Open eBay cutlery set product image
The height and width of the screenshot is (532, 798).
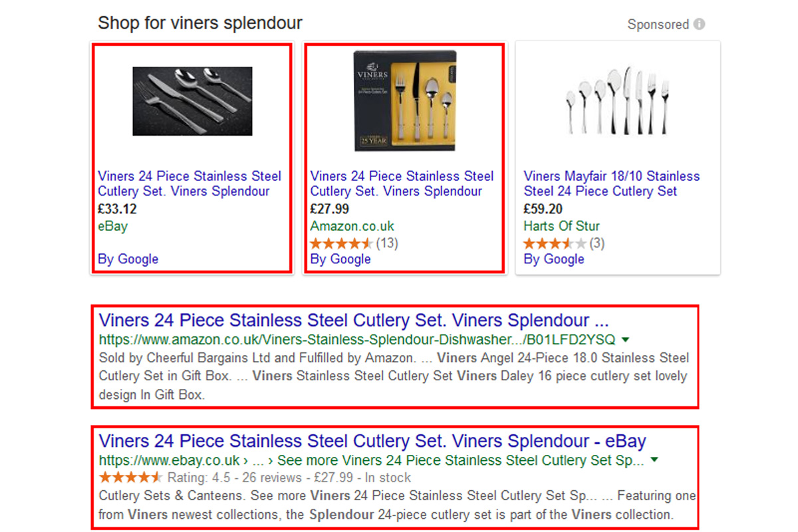[192, 101]
